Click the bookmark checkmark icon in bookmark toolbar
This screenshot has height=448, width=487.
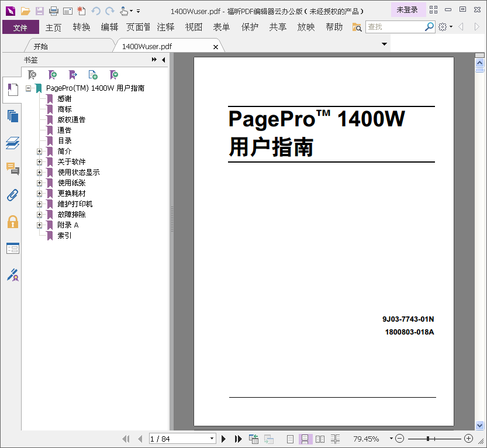point(113,75)
